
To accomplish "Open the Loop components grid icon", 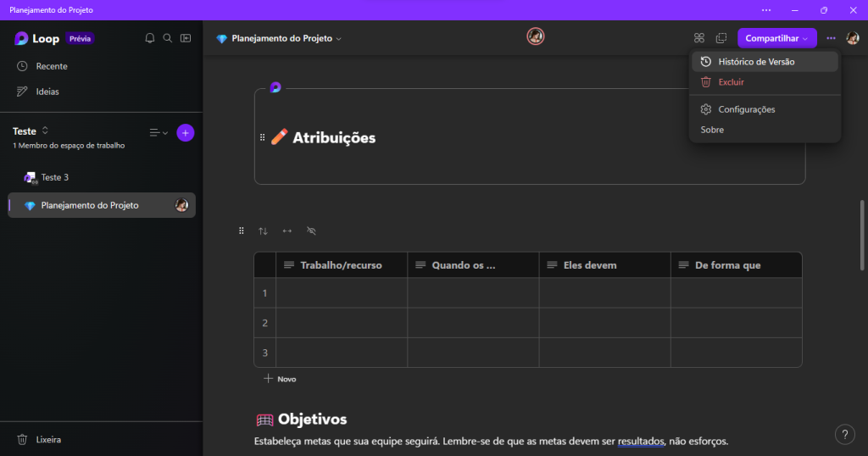I will (x=699, y=38).
